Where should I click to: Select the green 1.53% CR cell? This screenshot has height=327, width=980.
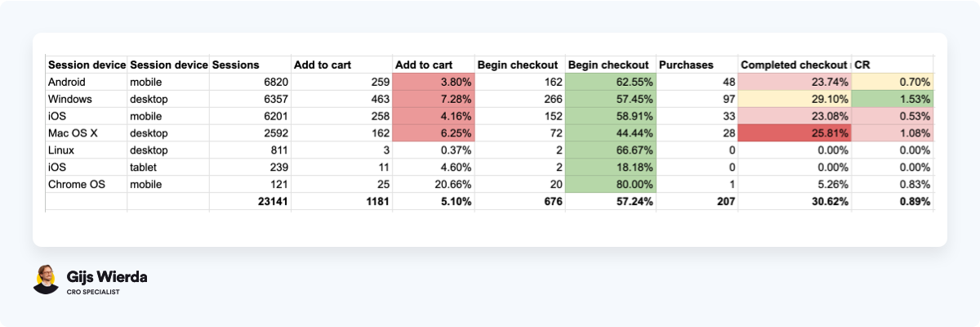coord(892,99)
